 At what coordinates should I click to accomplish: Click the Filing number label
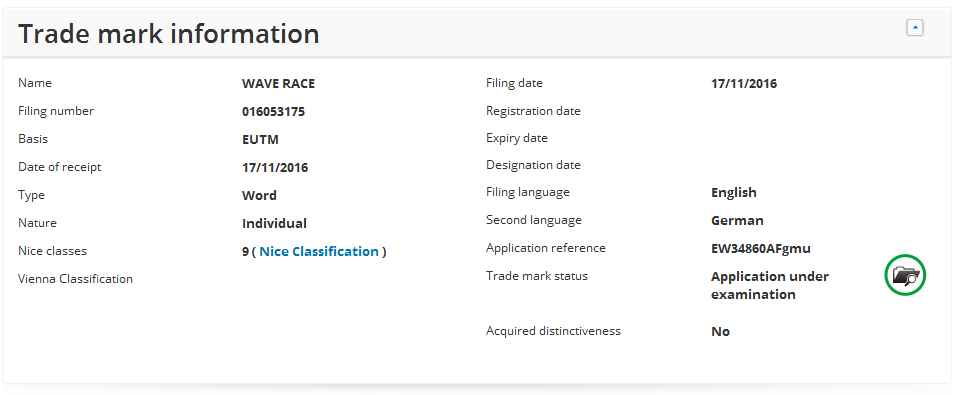56,111
